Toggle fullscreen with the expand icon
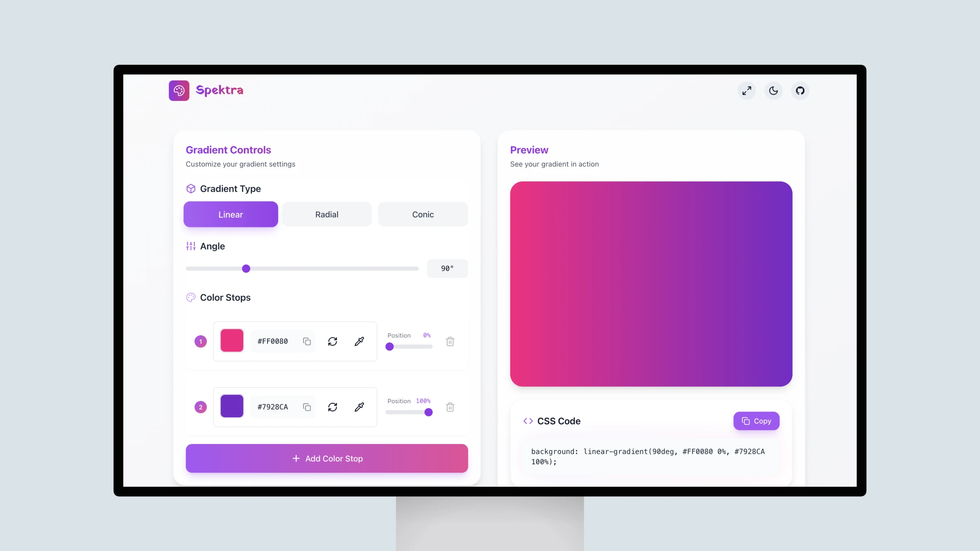980x551 pixels. pyautogui.click(x=747, y=90)
